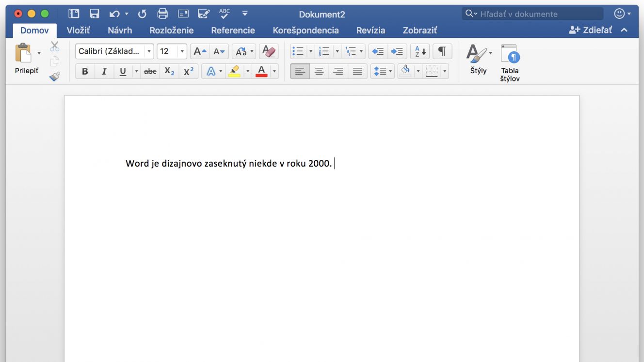
Task: Collapse the ribbon with the chevron
Action: pos(624,30)
